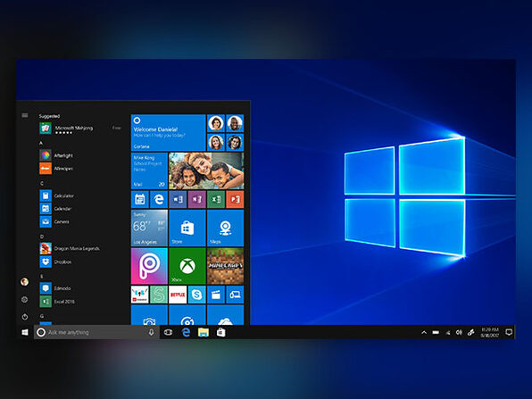The image size is (532, 399).
Task: Open the OneNote tile
Action: pyautogui.click(x=196, y=199)
